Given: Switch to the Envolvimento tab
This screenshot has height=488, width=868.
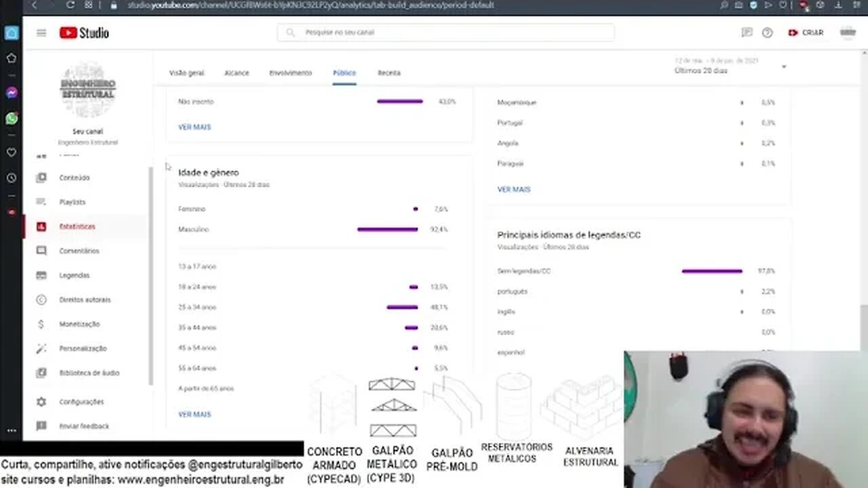Looking at the screenshot, I should click(290, 73).
